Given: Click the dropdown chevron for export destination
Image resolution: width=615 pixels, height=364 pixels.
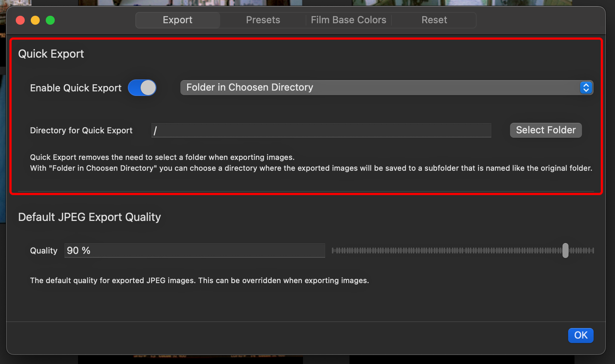Looking at the screenshot, I should tap(586, 87).
